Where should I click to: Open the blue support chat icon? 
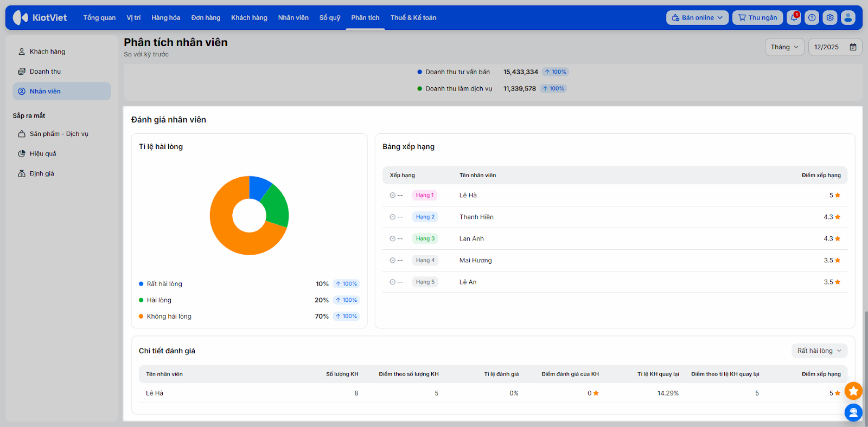[853, 413]
